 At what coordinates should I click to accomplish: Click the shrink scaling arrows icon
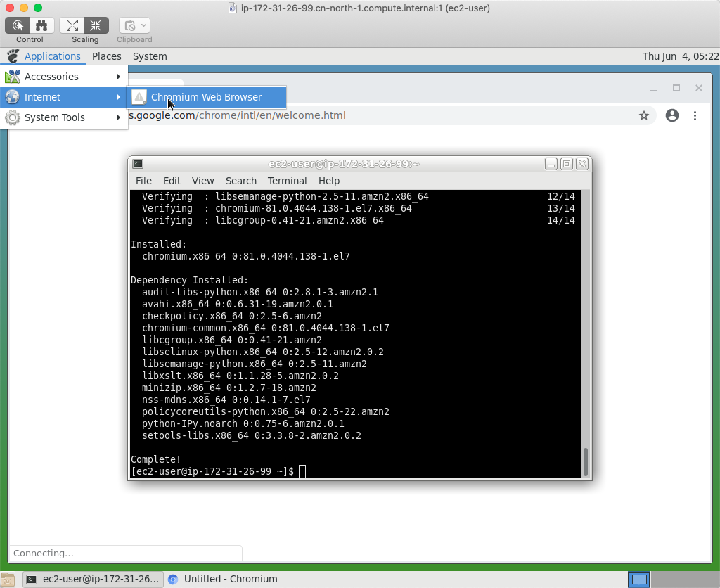pyautogui.click(x=96, y=25)
